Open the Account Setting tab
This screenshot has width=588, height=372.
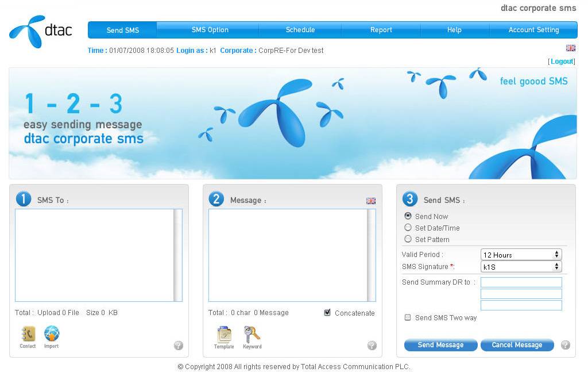(533, 30)
